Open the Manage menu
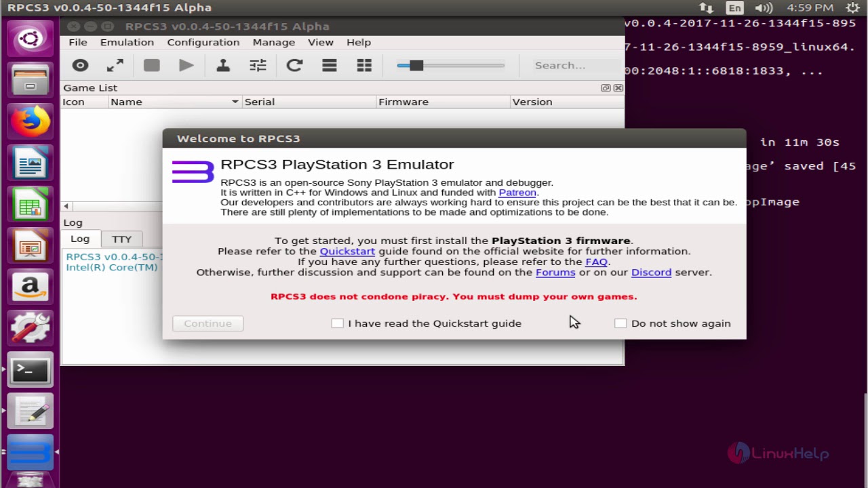Screen dimensions: 868x488 [273, 42]
